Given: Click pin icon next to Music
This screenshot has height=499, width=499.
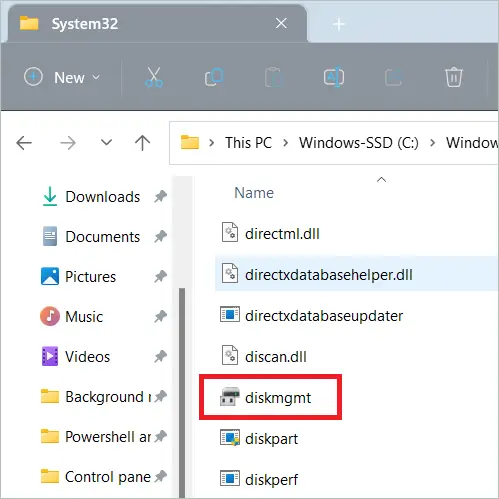Looking at the screenshot, I should pyautogui.click(x=160, y=316).
